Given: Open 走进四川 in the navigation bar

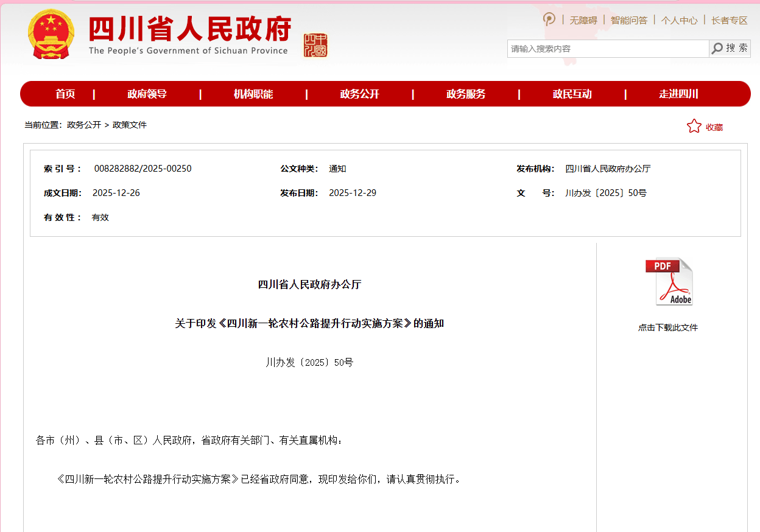Looking at the screenshot, I should click(x=678, y=94).
